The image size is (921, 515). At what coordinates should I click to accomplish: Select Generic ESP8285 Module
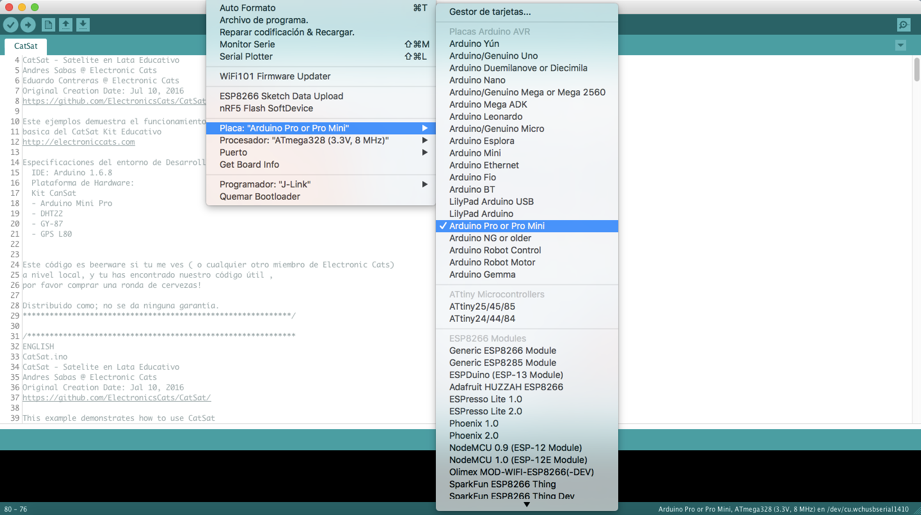coord(527,363)
